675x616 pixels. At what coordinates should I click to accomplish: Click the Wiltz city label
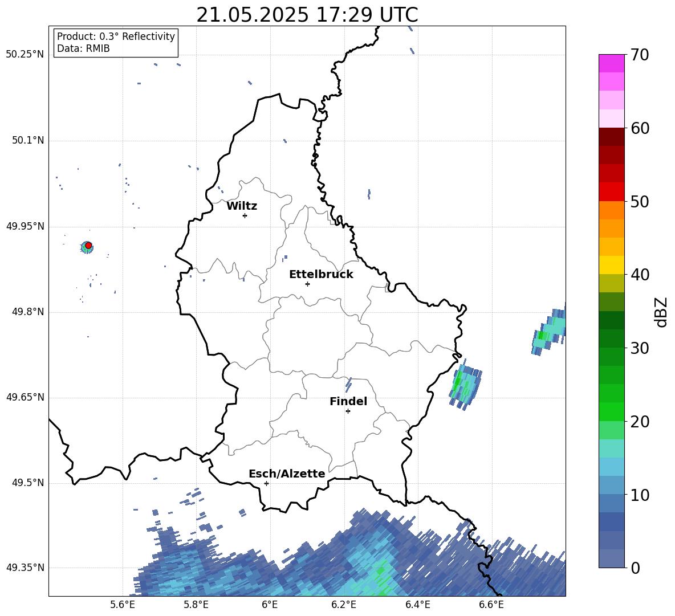coord(242,206)
